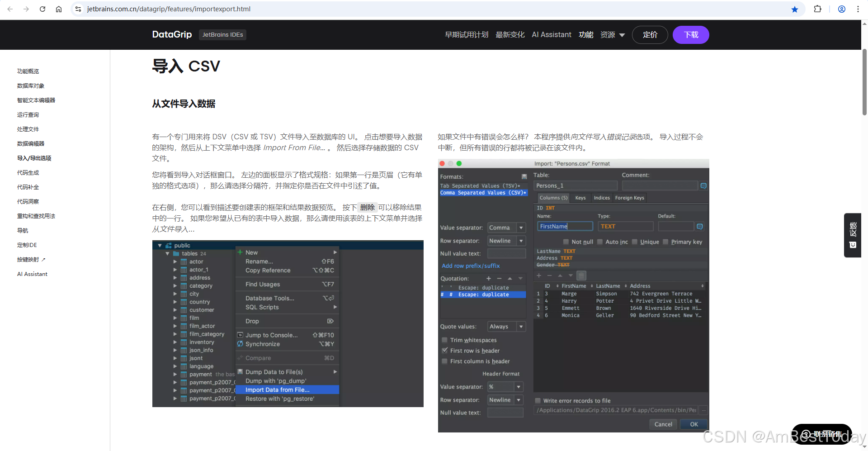Check the Not null checkbox

[566, 242]
